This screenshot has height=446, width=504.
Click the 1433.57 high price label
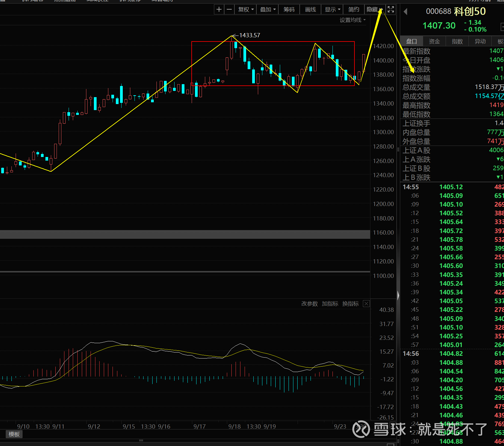point(250,35)
